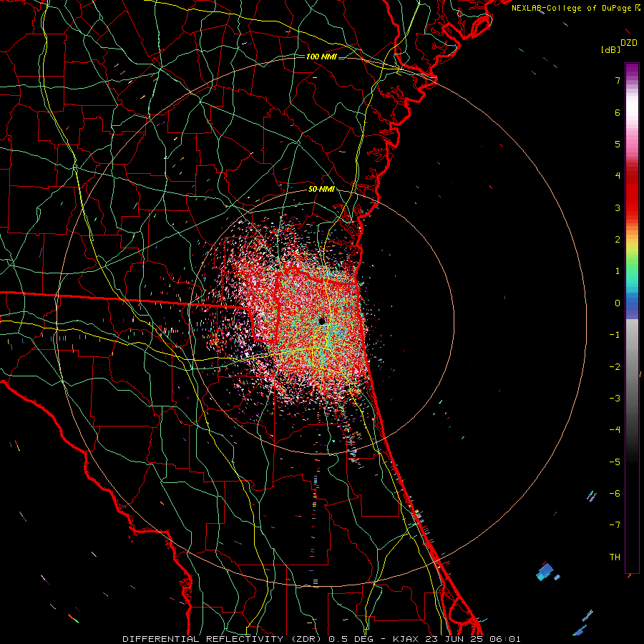Click the -3 value on color scale
Screen dimensions: 644x644
(615, 399)
